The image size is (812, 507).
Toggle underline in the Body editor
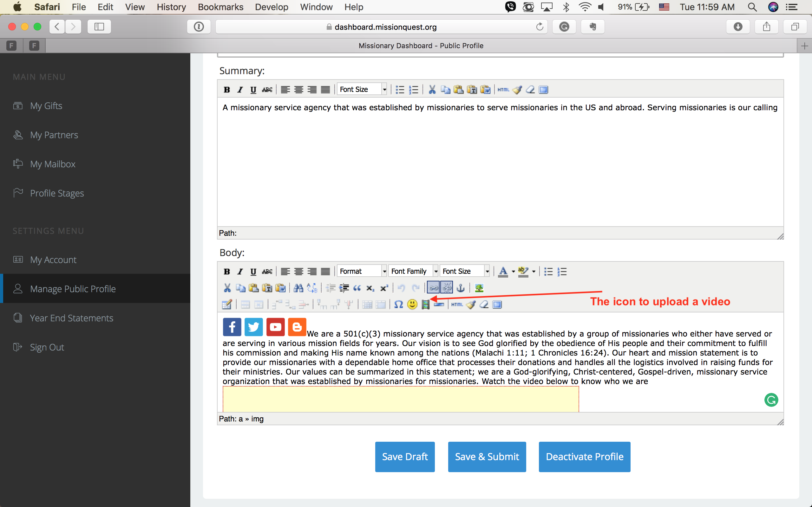coord(253,271)
